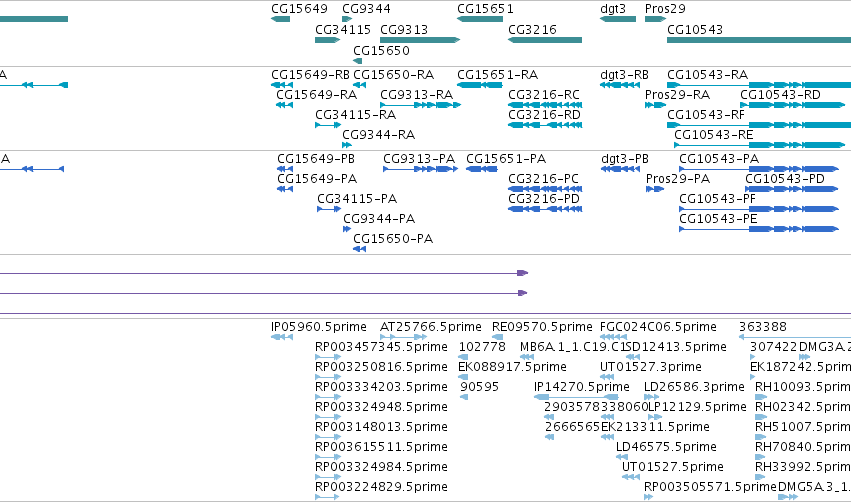Click protein CG15649-PA

(x=285, y=189)
